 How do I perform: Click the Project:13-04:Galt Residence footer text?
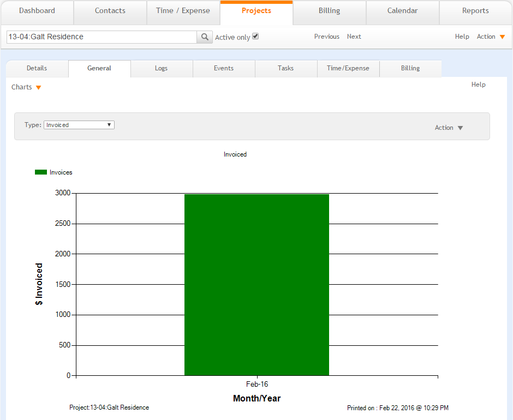[x=109, y=407]
